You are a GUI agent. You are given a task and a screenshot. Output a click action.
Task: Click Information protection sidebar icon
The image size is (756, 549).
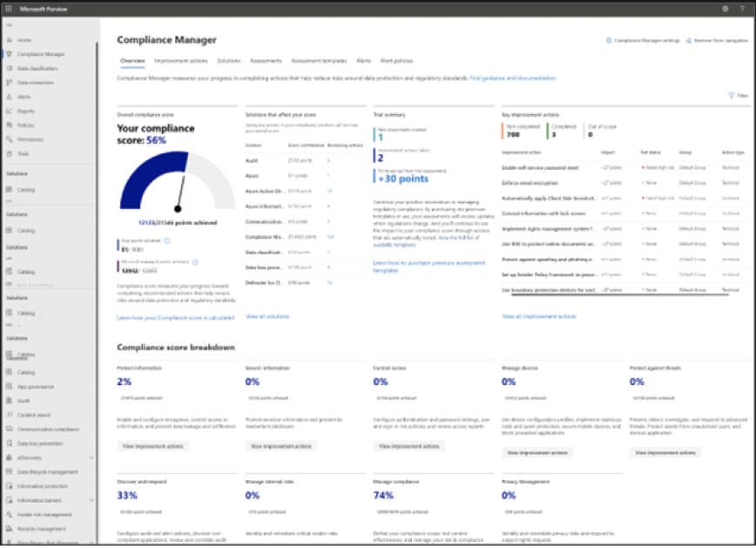(10, 485)
